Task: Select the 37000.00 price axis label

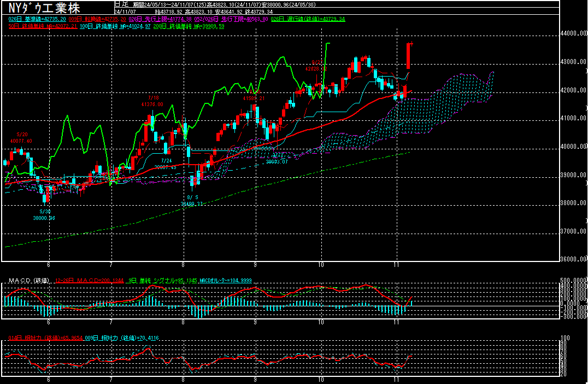Action: coord(574,231)
